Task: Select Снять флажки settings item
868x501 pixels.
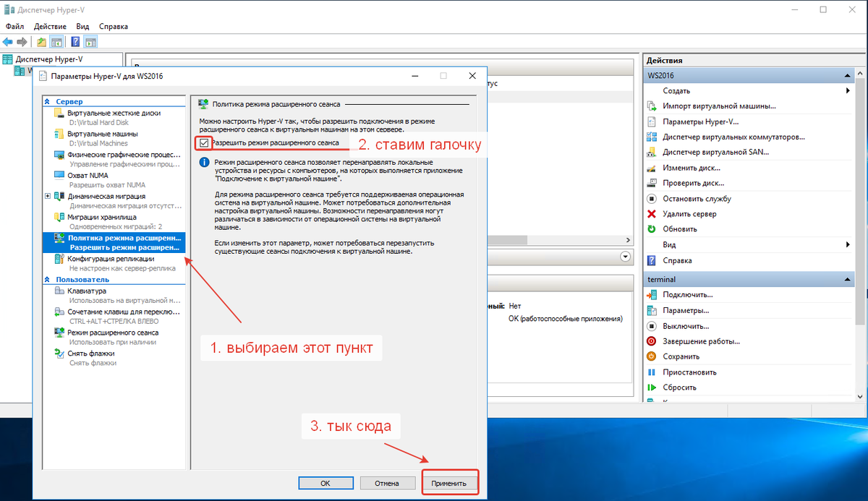Action: point(91,354)
